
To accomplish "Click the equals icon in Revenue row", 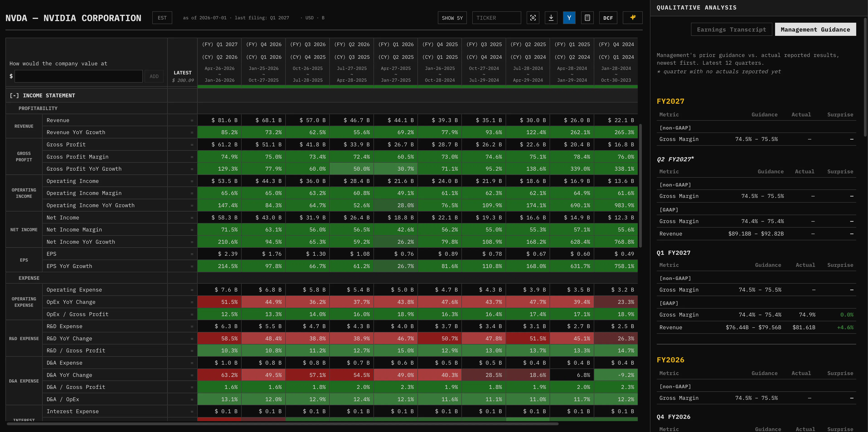I will pos(192,120).
